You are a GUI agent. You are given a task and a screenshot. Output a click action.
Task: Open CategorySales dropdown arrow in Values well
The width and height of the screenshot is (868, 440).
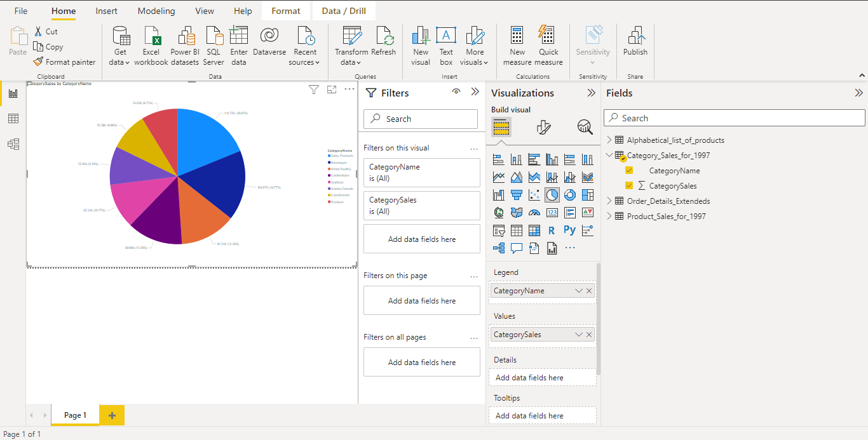click(x=579, y=335)
